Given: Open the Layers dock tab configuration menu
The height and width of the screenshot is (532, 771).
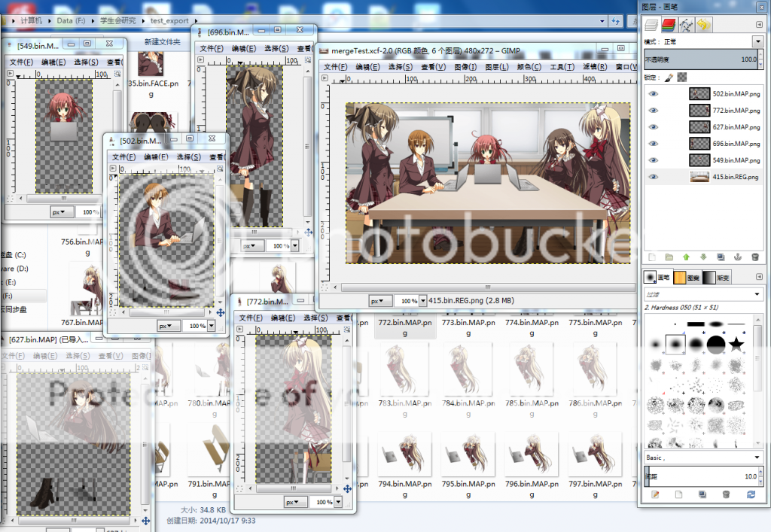Looking at the screenshot, I should tap(759, 25).
